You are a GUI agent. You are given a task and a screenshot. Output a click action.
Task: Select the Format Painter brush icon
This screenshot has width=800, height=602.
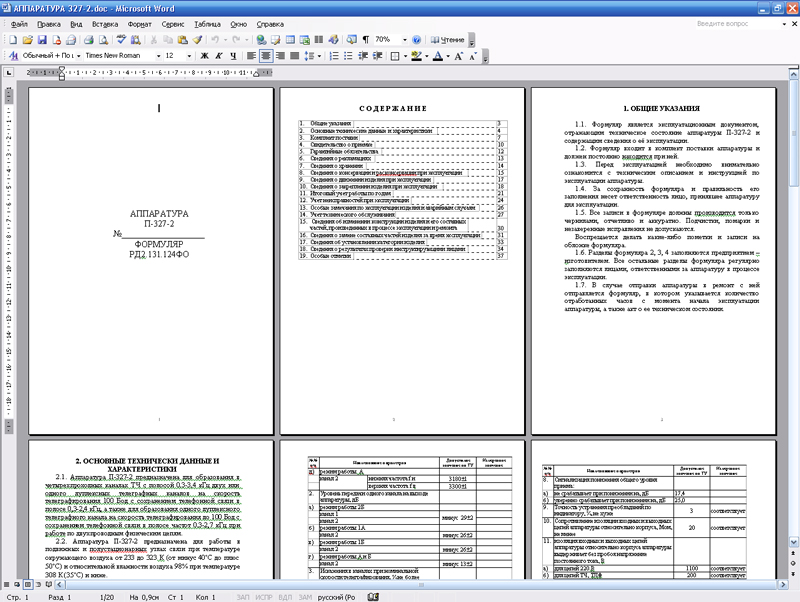coord(199,39)
